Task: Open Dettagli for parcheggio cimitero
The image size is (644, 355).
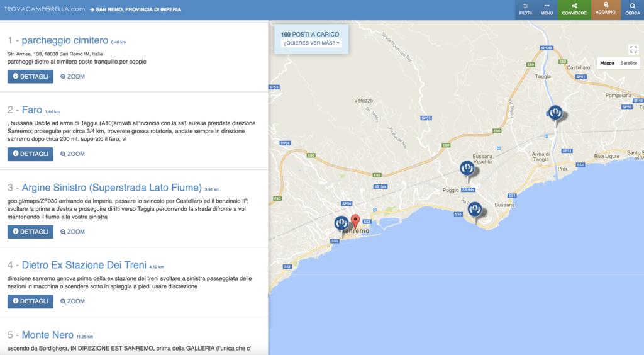Action: (30, 77)
